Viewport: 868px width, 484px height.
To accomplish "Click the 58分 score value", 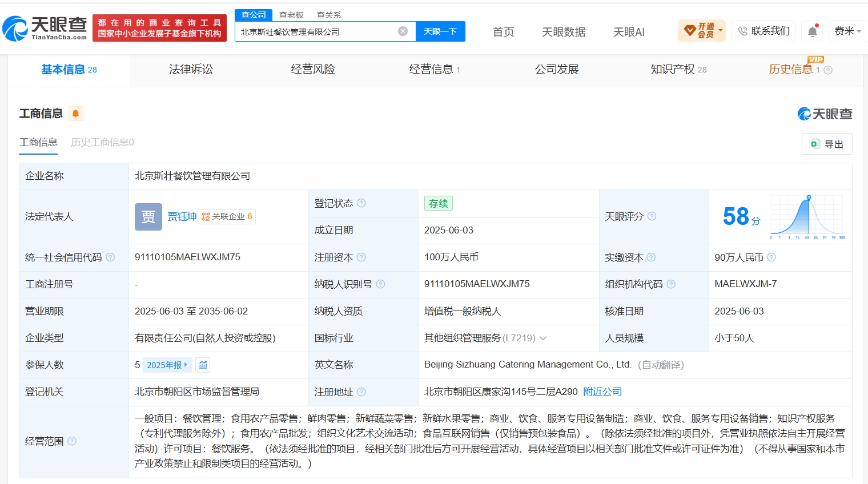I will tap(742, 217).
